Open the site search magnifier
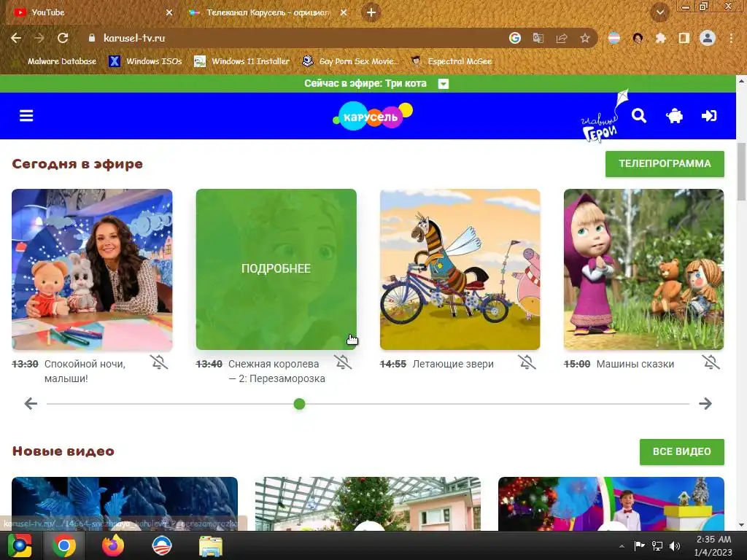The image size is (747, 560). (639, 116)
